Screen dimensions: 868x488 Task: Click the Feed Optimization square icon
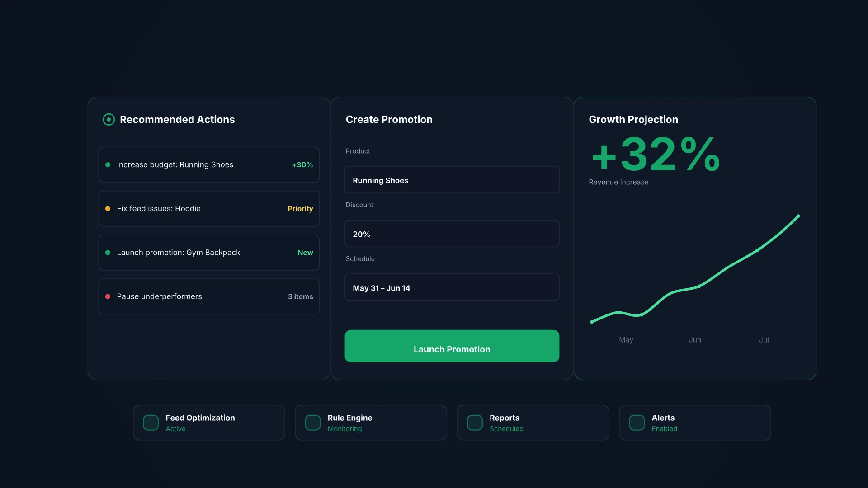tap(151, 422)
